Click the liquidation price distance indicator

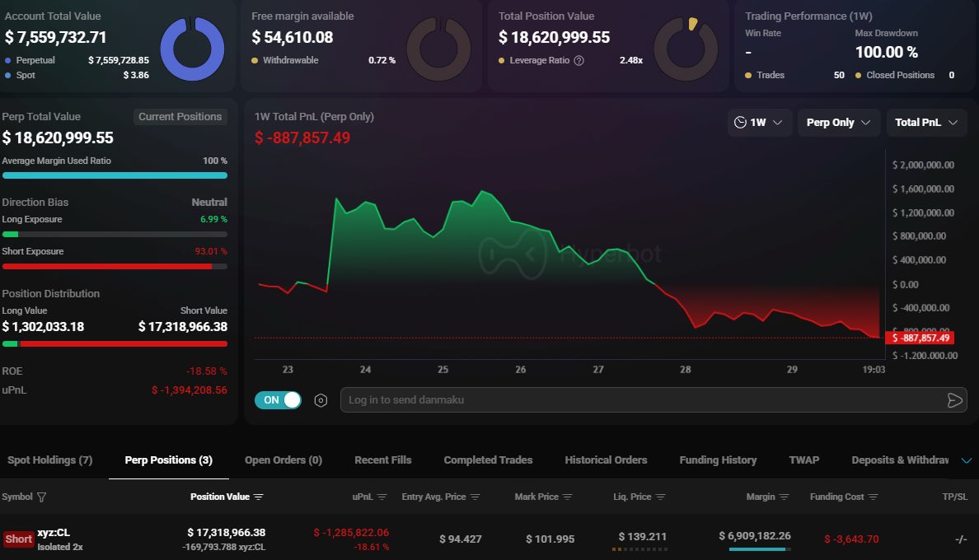640,549
